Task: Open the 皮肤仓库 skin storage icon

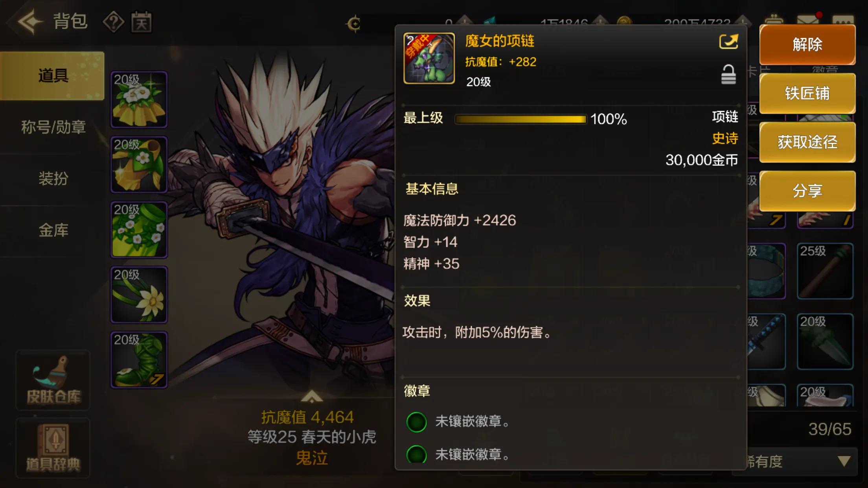Action: 53,380
